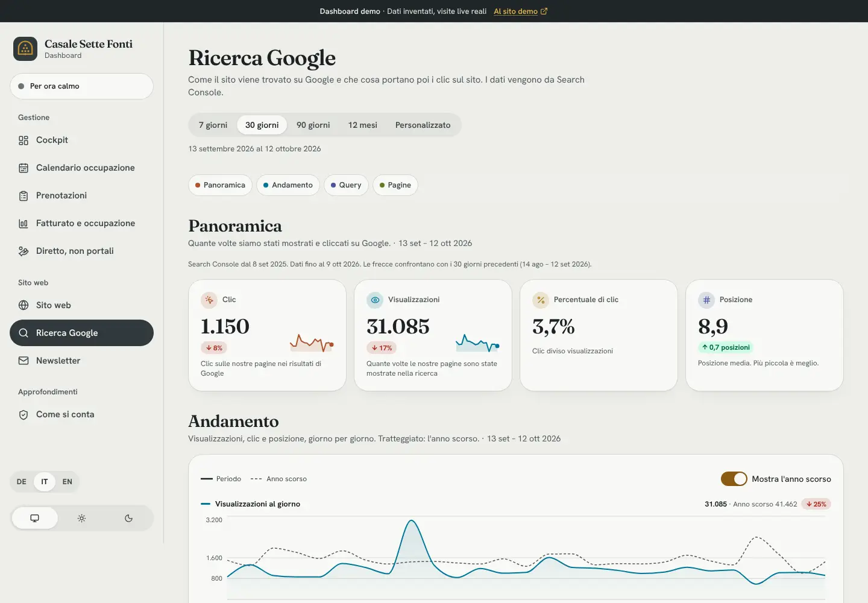Select the IT language option
This screenshot has height=603, width=868.
(x=45, y=482)
